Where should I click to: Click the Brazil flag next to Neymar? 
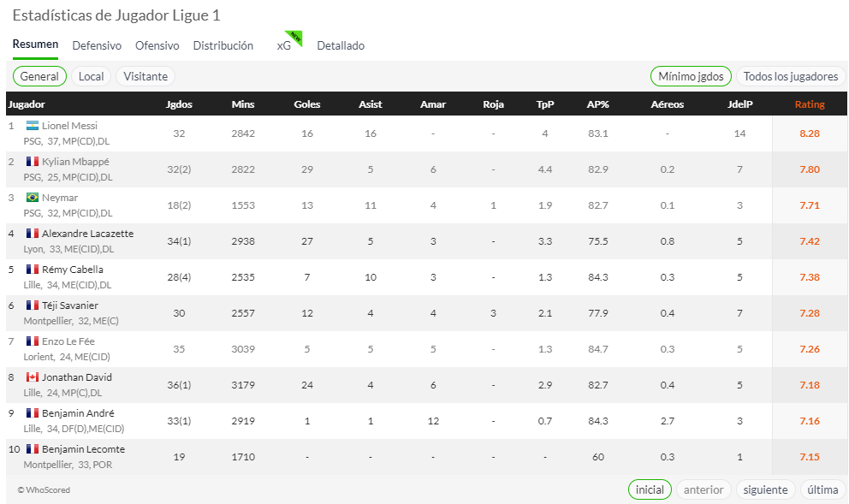pyautogui.click(x=33, y=198)
